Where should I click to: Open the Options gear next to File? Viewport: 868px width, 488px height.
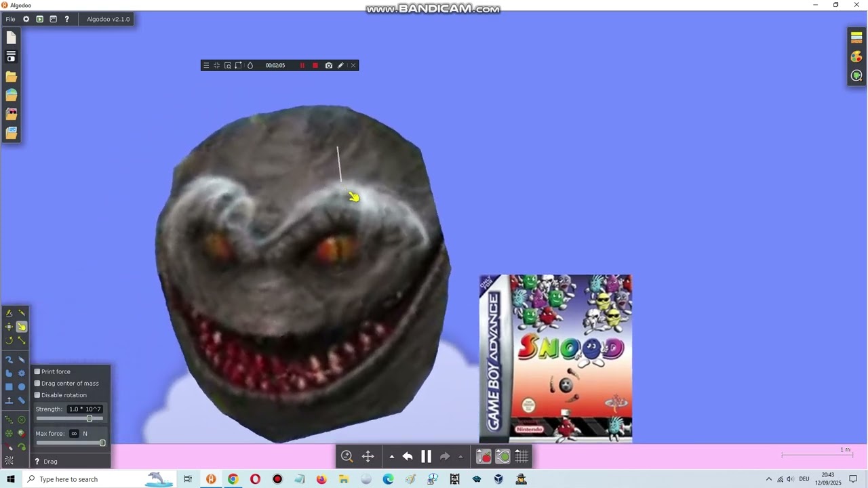(x=26, y=19)
